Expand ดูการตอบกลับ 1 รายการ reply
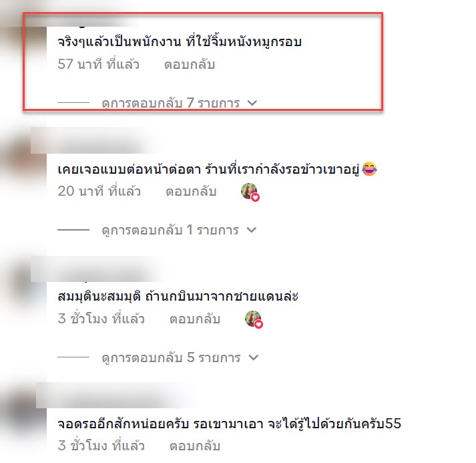Image resolution: width=476 pixels, height=463 pixels. [x=179, y=230]
